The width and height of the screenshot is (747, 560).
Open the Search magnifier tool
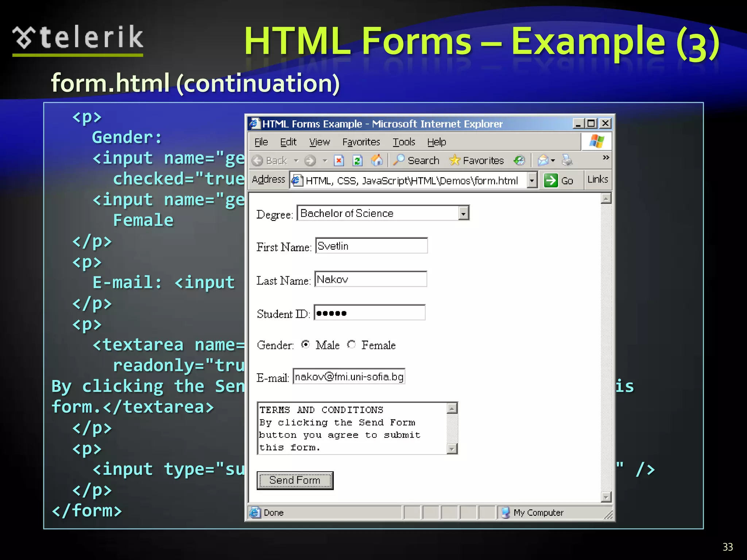(x=399, y=160)
